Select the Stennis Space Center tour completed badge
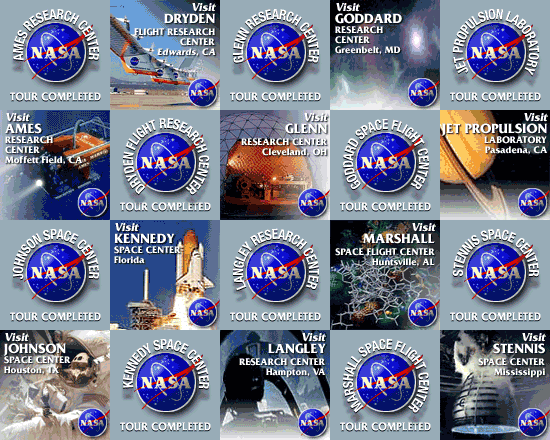 (495, 275)
